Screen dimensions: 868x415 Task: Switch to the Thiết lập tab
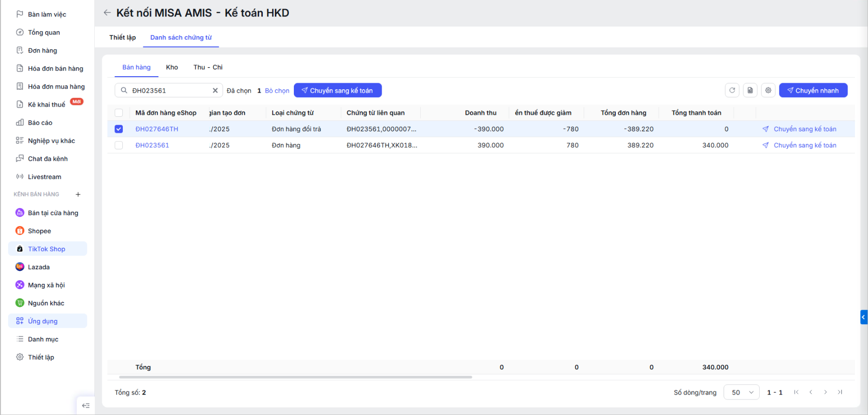tap(122, 38)
